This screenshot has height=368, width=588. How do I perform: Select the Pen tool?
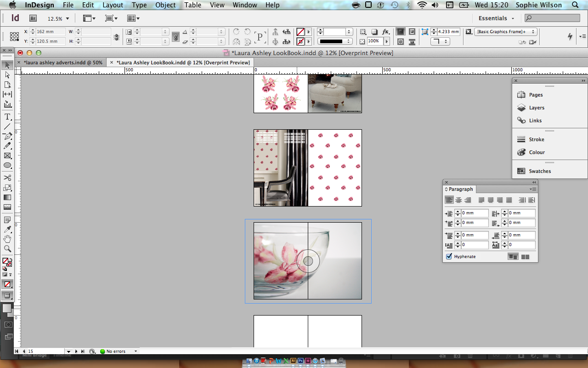pyautogui.click(x=7, y=136)
